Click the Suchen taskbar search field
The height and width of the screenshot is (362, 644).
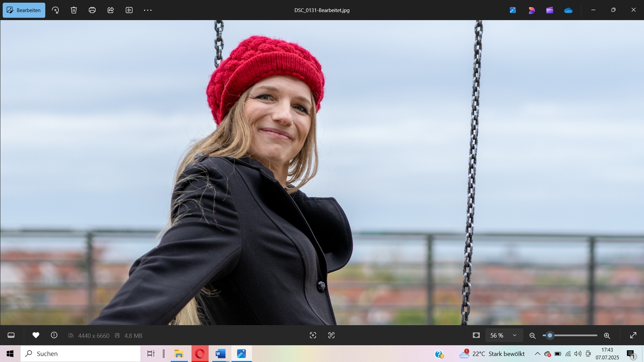[80, 354]
